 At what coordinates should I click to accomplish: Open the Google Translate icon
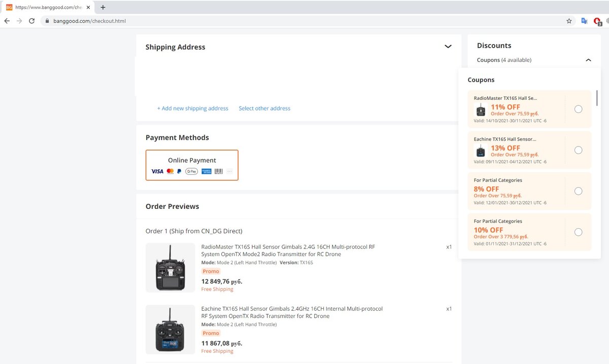click(x=584, y=21)
